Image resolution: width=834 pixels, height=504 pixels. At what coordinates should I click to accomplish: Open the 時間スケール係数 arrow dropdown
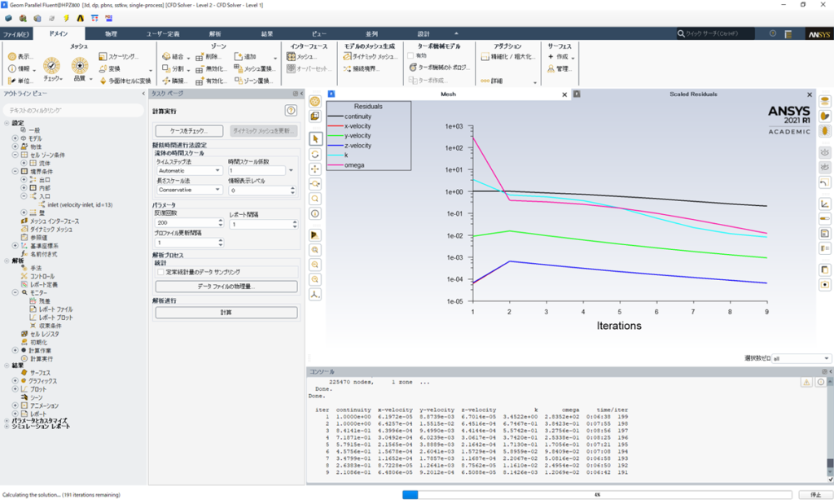coord(291,171)
